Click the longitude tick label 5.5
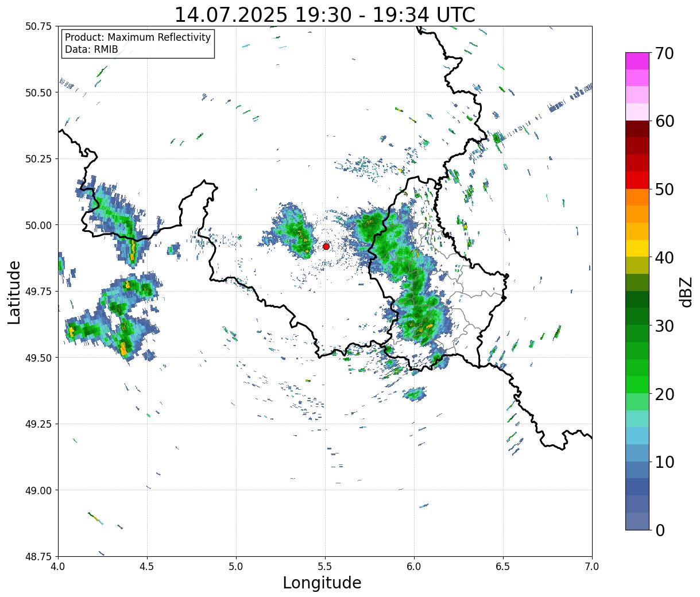700x597 pixels. coord(325,567)
